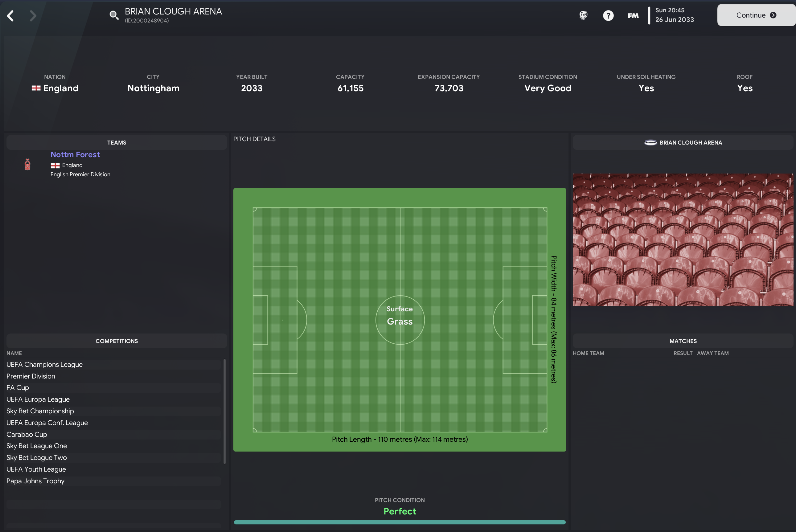796x532 pixels.
Task: Click the competitions list scrollbar
Action: coord(224,411)
